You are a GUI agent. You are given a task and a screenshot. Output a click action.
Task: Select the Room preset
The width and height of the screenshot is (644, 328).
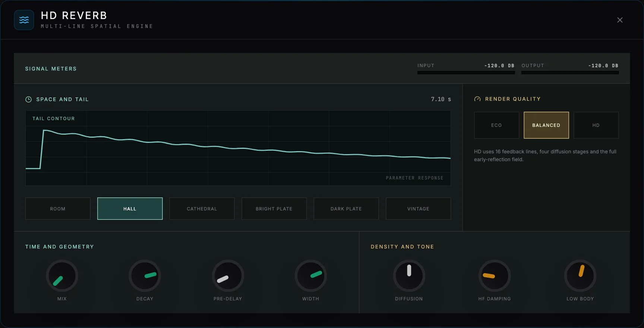(58, 209)
